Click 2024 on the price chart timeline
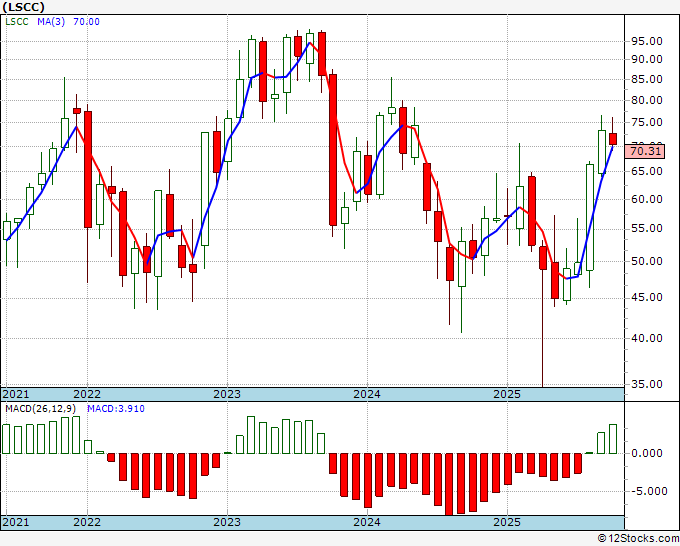680x546 pixels. click(x=367, y=394)
